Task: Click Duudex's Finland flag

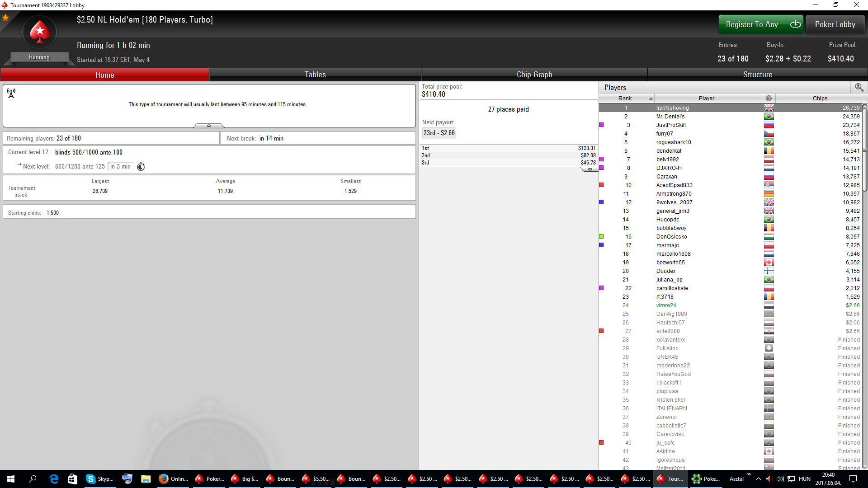Action: click(769, 271)
